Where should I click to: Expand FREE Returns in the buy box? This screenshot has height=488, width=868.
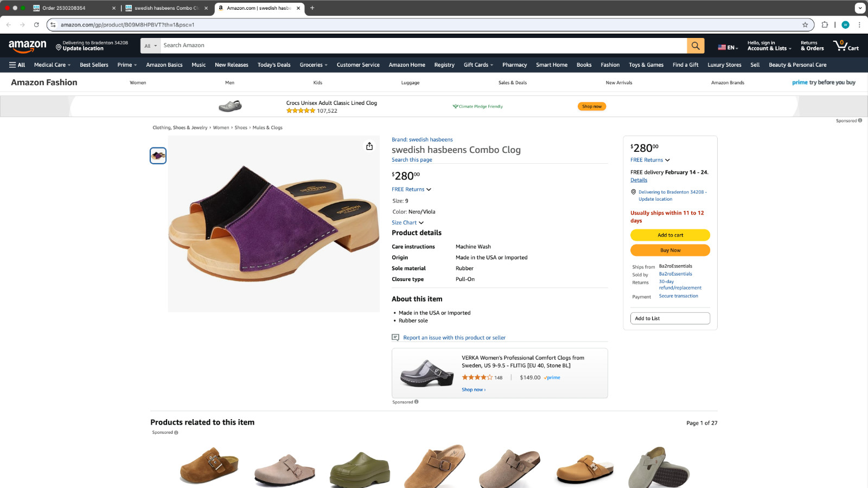(x=650, y=160)
